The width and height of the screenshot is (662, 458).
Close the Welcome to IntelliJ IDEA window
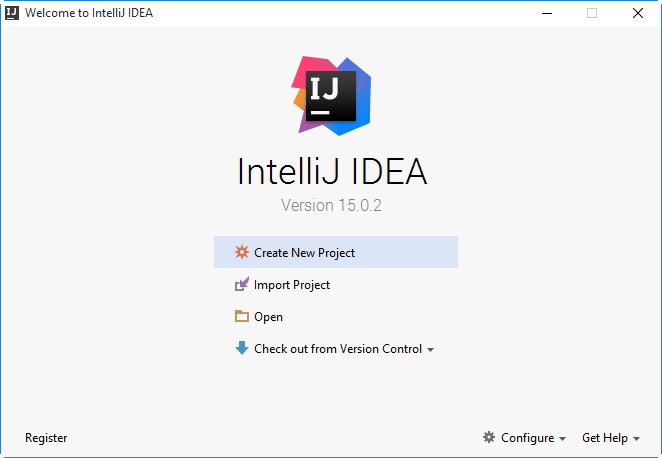[x=637, y=13]
